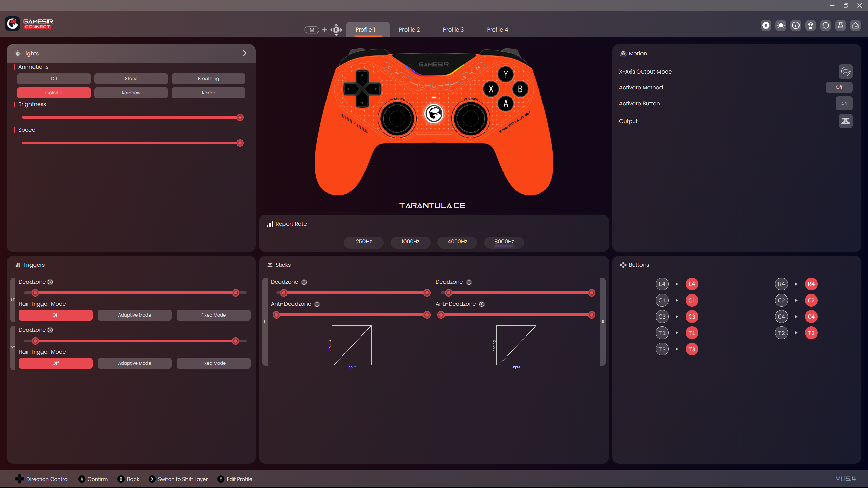The width and height of the screenshot is (868, 488).
Task: Show info for the left stick Anti-Deadzone
Action: click(x=317, y=304)
